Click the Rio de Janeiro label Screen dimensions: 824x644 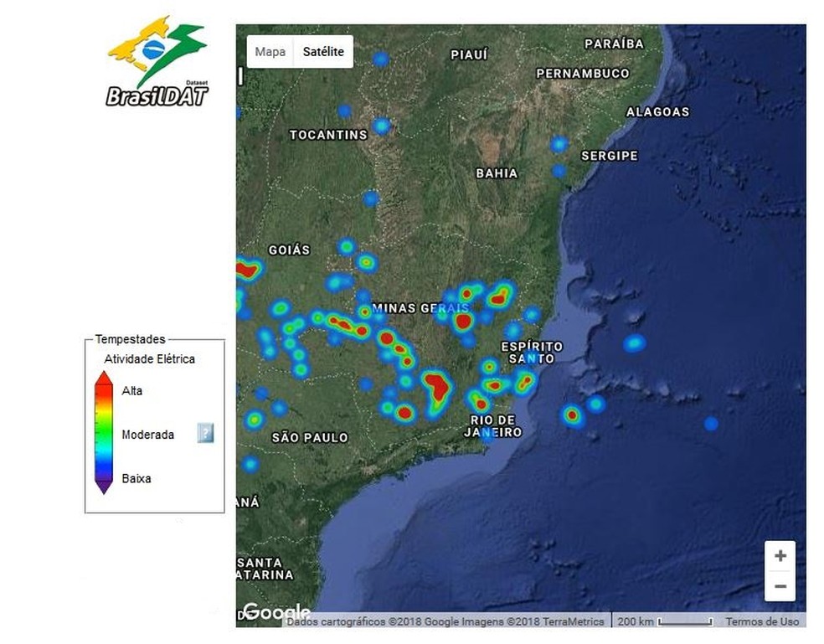point(493,425)
